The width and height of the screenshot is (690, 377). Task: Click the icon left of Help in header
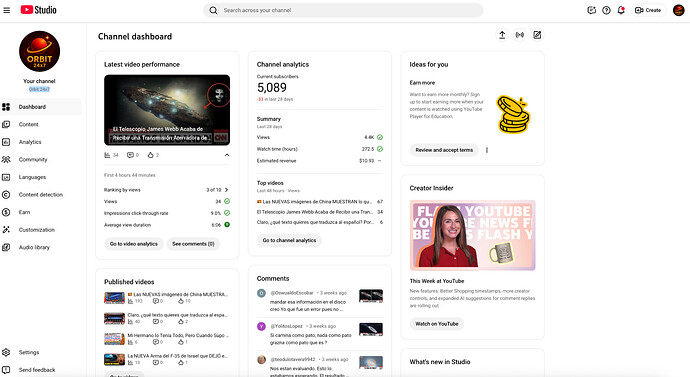(591, 10)
